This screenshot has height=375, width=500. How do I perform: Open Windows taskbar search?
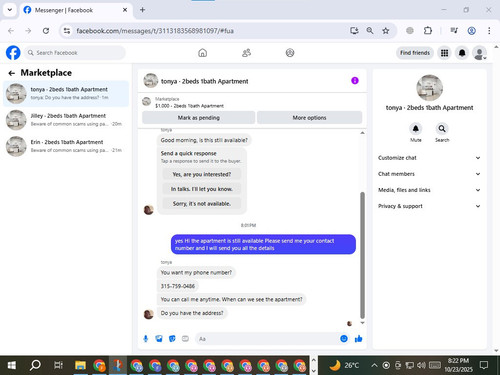35,365
